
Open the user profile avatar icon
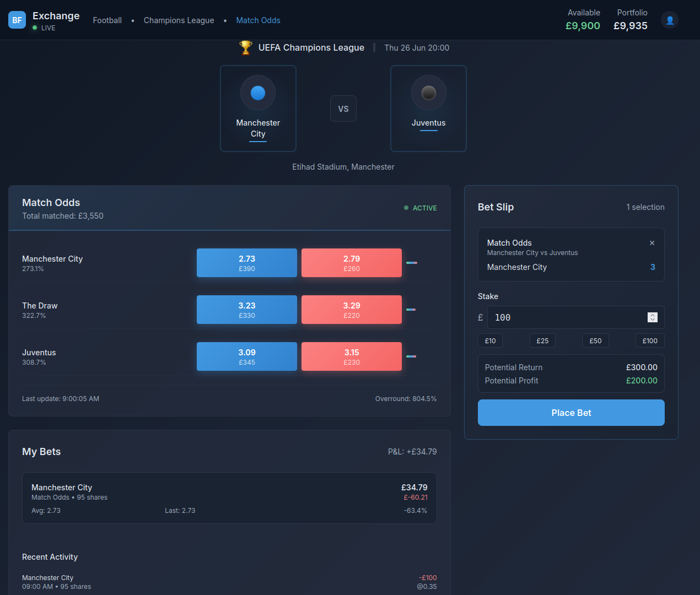(x=670, y=20)
